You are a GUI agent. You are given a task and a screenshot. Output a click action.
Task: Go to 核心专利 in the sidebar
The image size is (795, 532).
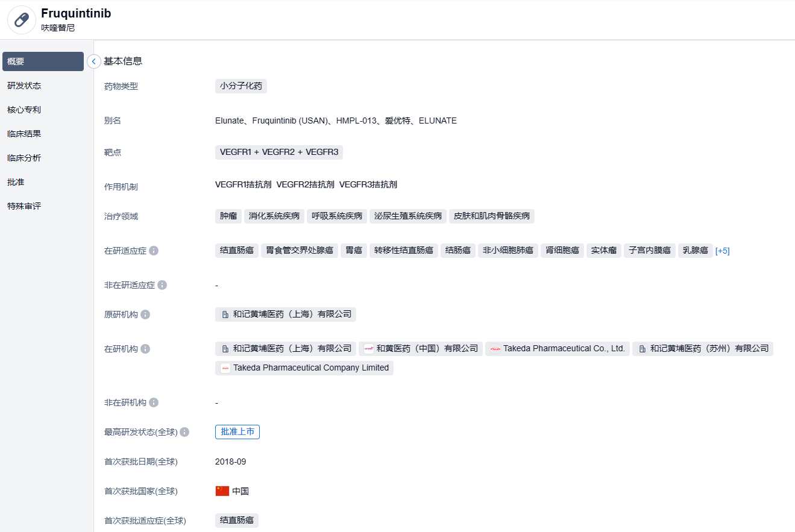pyautogui.click(x=24, y=110)
